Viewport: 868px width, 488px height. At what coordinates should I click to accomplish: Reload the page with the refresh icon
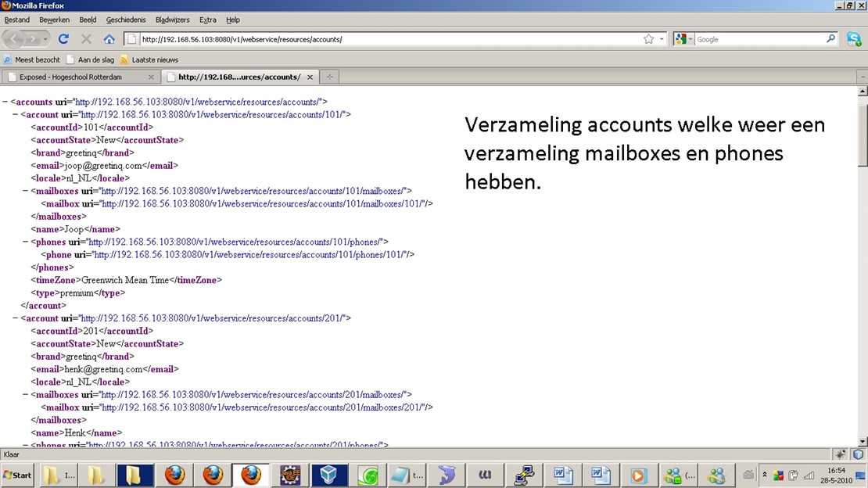coord(63,38)
